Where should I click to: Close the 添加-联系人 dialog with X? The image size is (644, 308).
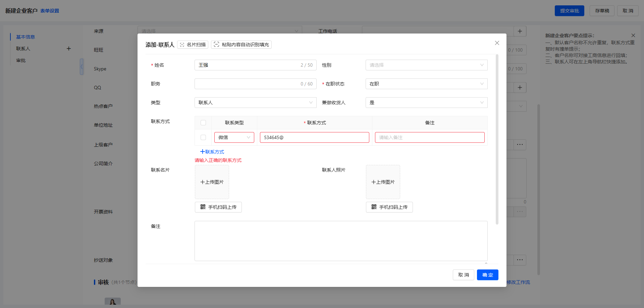[497, 43]
